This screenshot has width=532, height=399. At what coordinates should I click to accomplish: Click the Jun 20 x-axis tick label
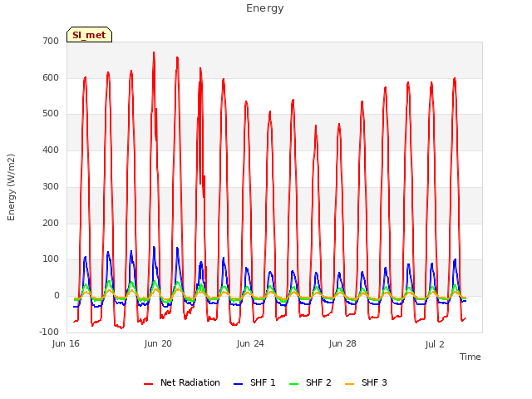pos(158,343)
